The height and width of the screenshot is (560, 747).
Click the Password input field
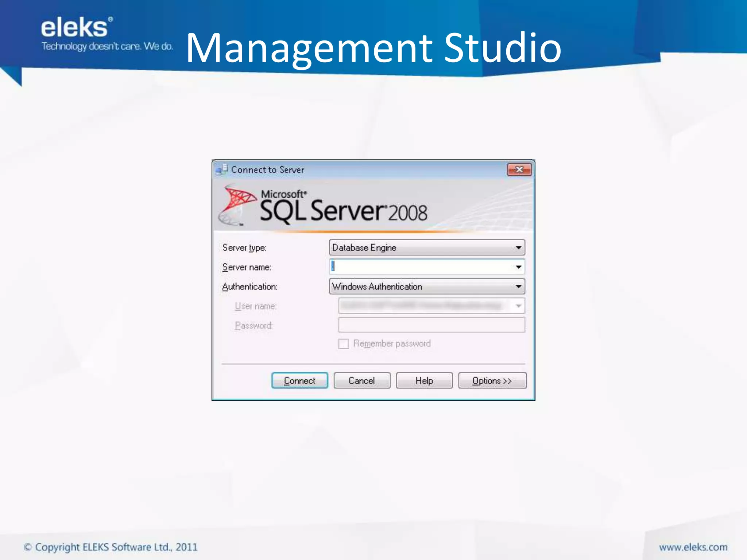(x=431, y=325)
